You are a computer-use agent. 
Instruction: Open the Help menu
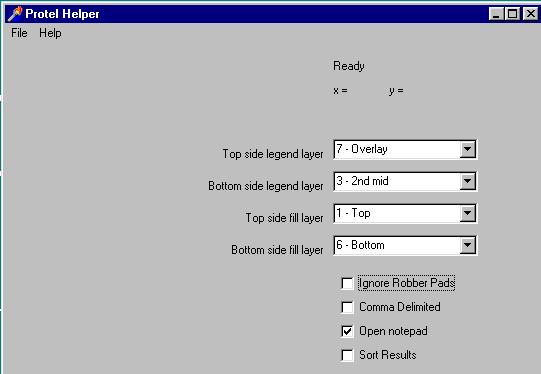(x=50, y=33)
